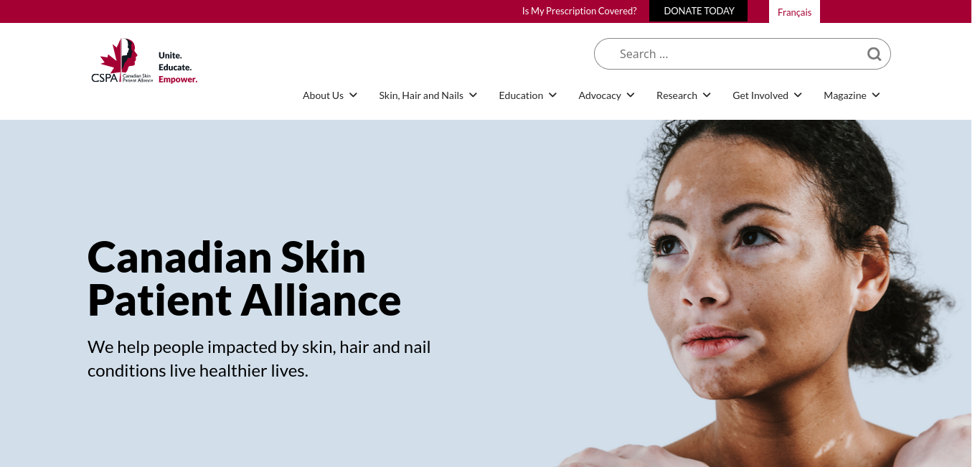Expand the Education menu chevron
The height and width of the screenshot is (467, 980).
pos(552,95)
